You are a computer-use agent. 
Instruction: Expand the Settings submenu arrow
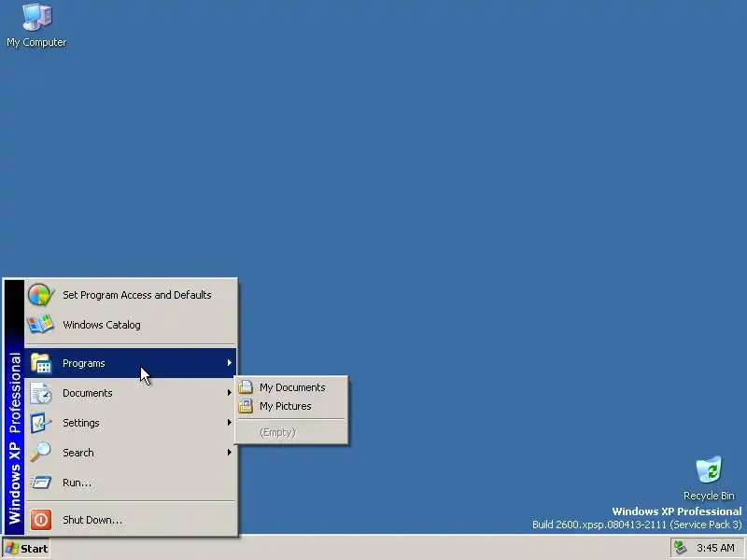229,423
